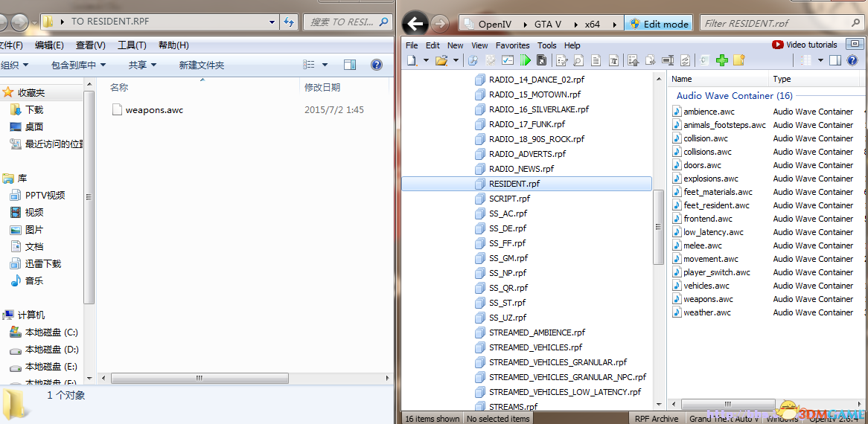The height and width of the screenshot is (424, 868).
Task: Click the rename text cursor icon in OpenIV toolbar
Action: 668,60
